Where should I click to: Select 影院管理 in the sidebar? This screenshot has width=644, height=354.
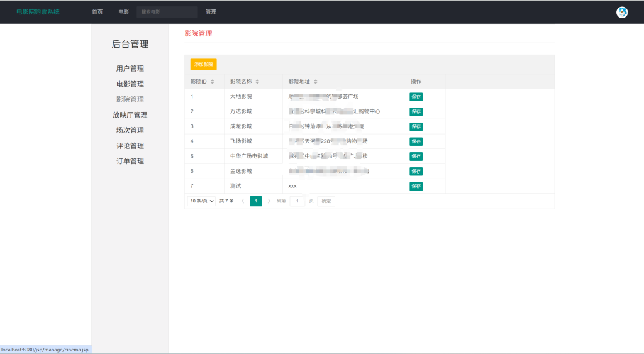click(x=130, y=99)
